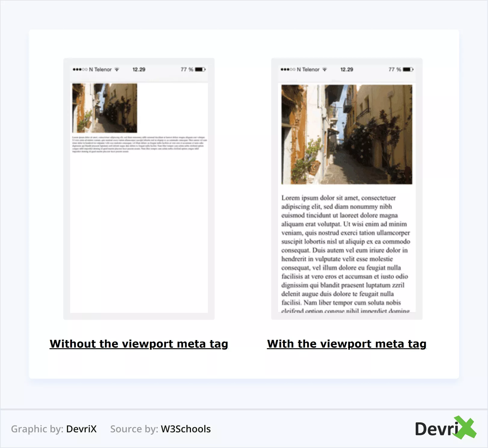Click the 'Lorem ipsum dolor sit amet' paragraph in right phone
488x448 pixels.
coord(346,254)
